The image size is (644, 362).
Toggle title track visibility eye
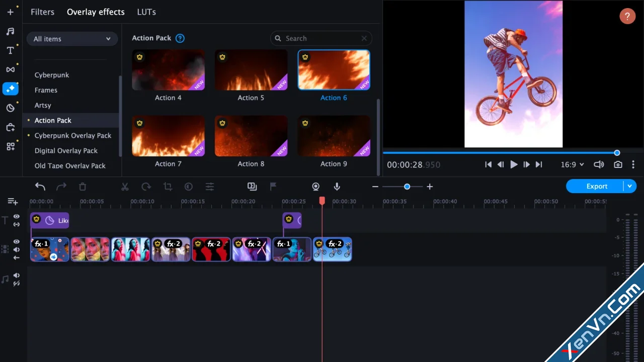tap(17, 217)
